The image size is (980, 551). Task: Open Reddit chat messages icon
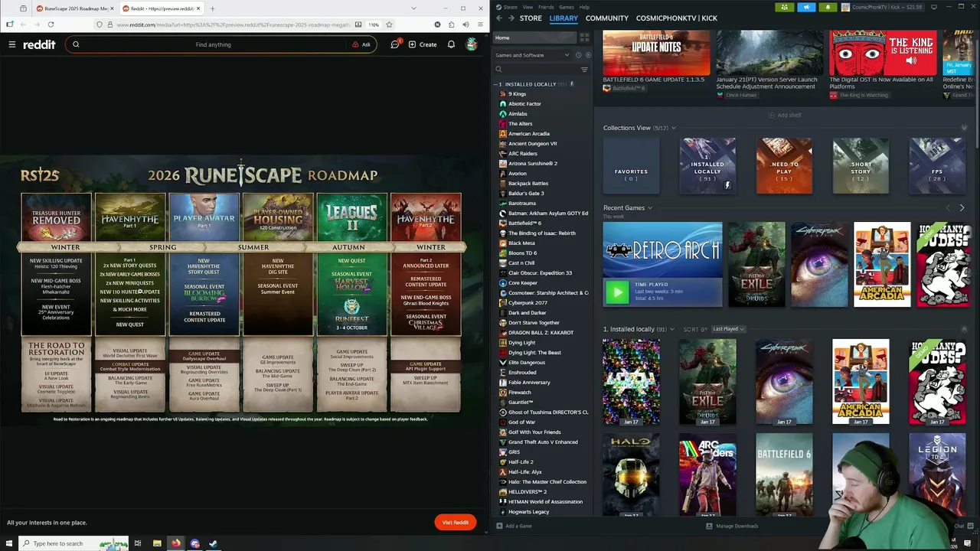click(x=395, y=44)
